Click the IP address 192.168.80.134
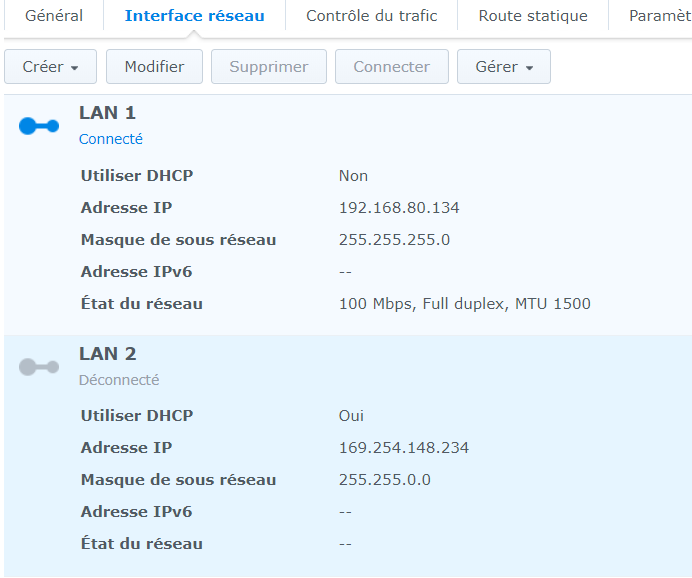The image size is (692, 578). pyautogui.click(x=399, y=208)
